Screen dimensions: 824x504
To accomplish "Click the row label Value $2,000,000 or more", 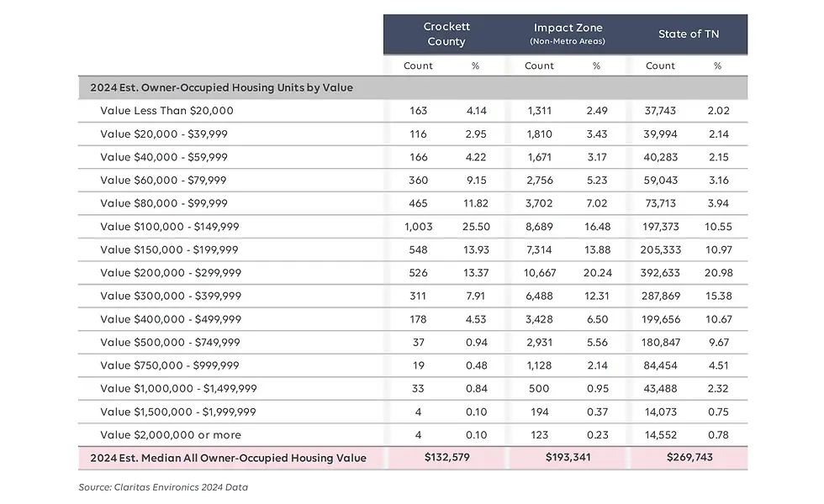I will (171, 435).
